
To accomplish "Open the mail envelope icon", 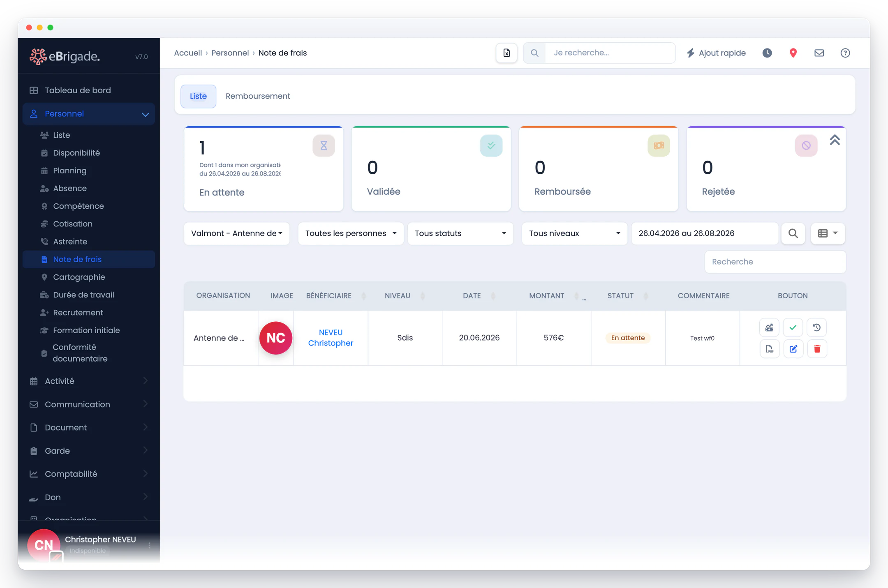I will click(x=819, y=53).
